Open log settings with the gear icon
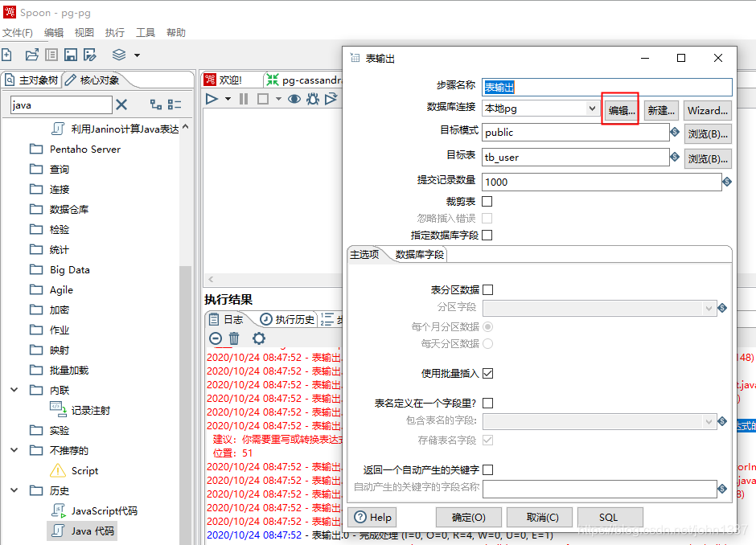The width and height of the screenshot is (756, 545). click(x=258, y=338)
